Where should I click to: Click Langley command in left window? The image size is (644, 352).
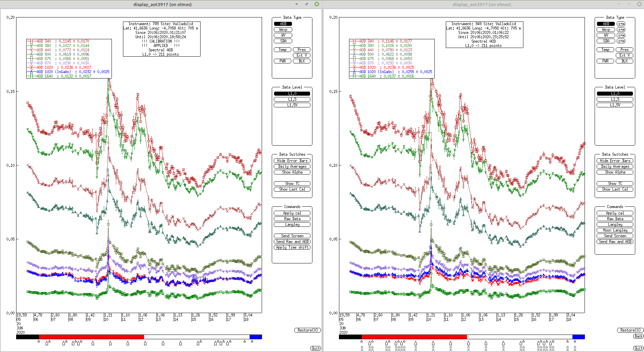pyautogui.click(x=292, y=224)
